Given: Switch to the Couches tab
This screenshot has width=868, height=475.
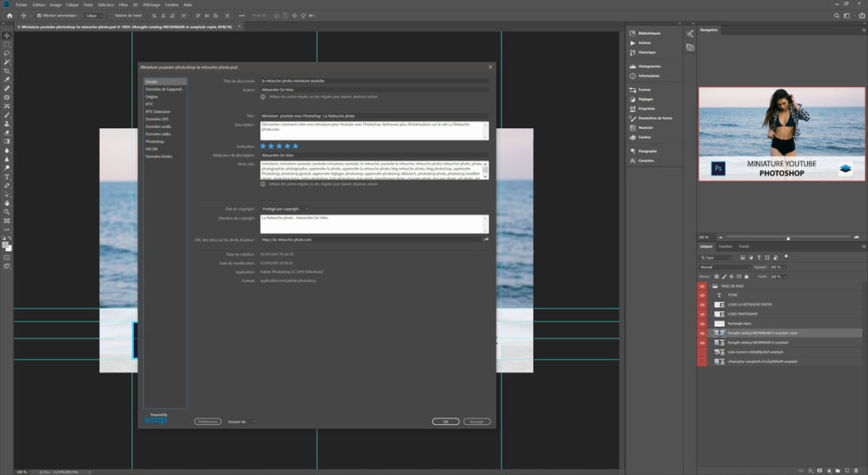Looking at the screenshot, I should coord(726,246).
